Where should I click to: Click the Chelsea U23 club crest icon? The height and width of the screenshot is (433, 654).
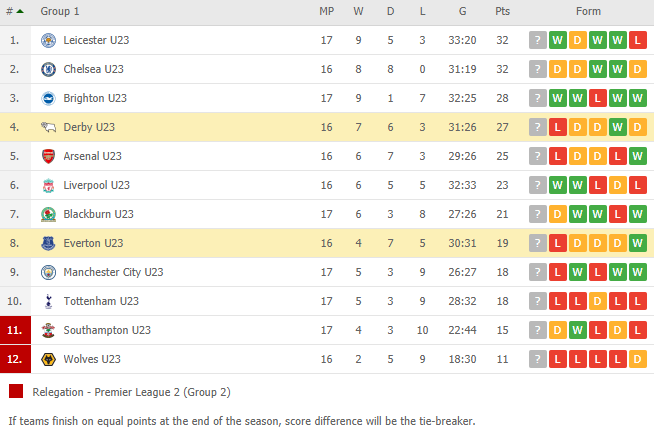pyautogui.click(x=48, y=69)
